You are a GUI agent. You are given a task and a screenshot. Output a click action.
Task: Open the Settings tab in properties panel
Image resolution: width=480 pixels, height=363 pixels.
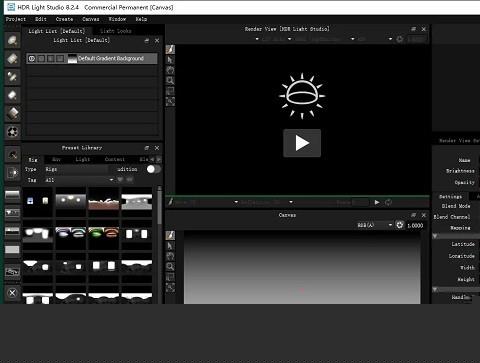(450, 197)
